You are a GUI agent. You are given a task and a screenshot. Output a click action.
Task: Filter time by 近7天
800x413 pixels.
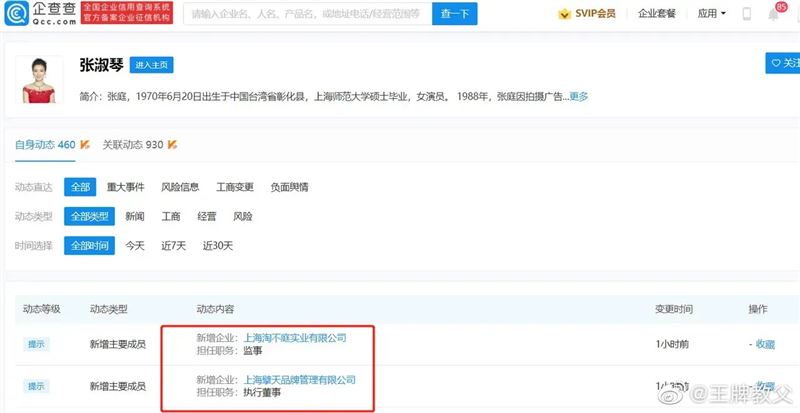coord(173,246)
